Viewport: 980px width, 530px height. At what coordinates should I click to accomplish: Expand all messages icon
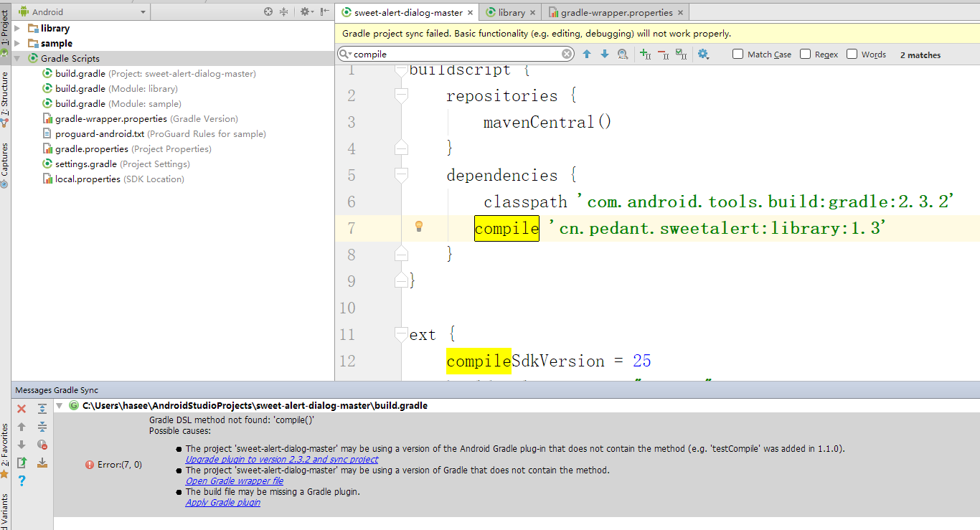[42, 409]
